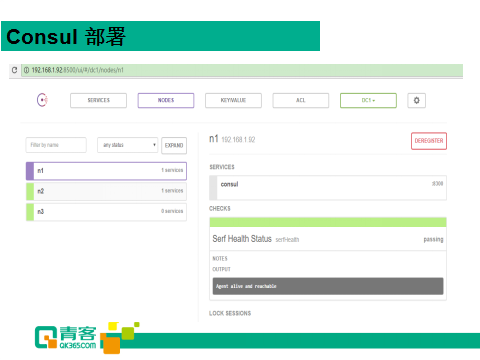Click the EXPAND button

click(174, 145)
